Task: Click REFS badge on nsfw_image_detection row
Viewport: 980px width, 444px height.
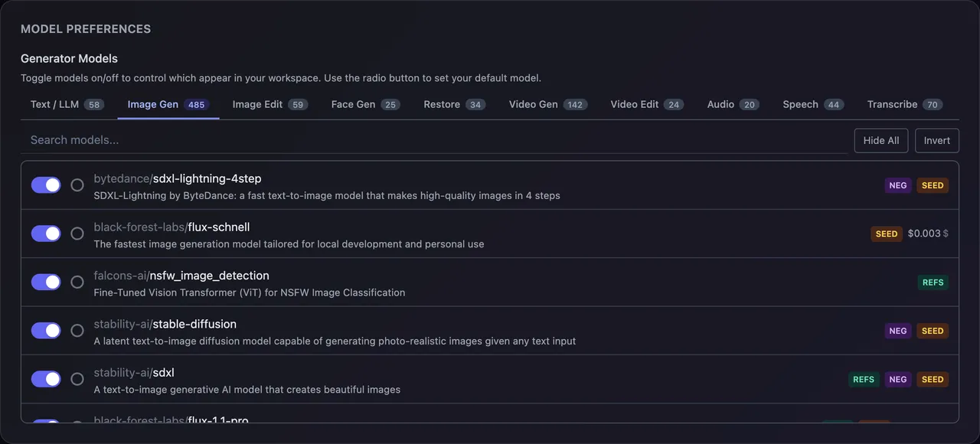Action: coord(933,282)
